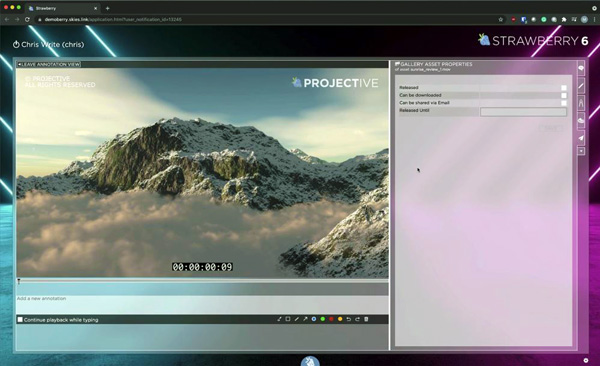Click the round button at bottom right
Image resolution: width=600 pixels, height=366 pixels.
click(x=586, y=360)
